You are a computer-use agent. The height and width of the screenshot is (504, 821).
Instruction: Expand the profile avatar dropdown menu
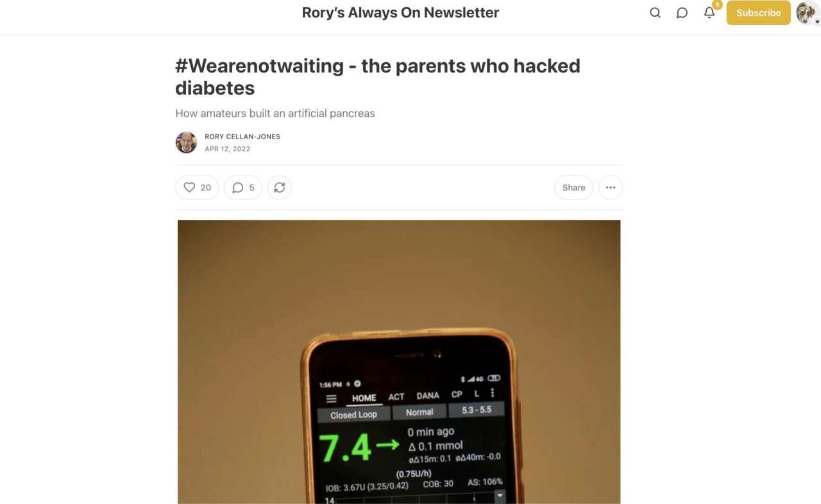[x=808, y=13]
